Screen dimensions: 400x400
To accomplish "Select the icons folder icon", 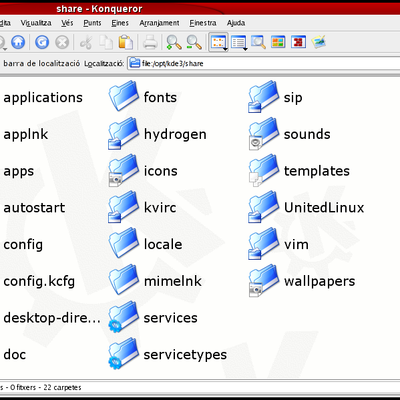I will coord(124,170).
